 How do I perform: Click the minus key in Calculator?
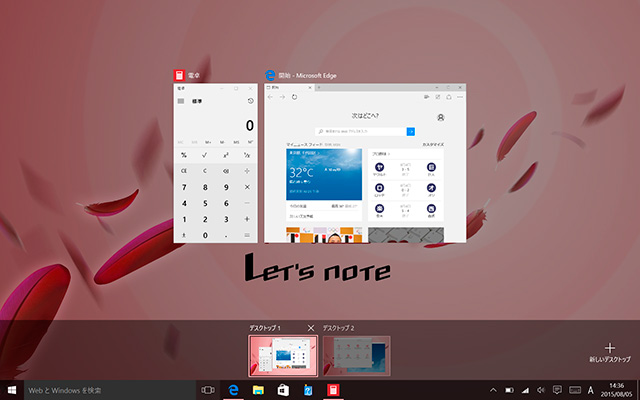(247, 203)
